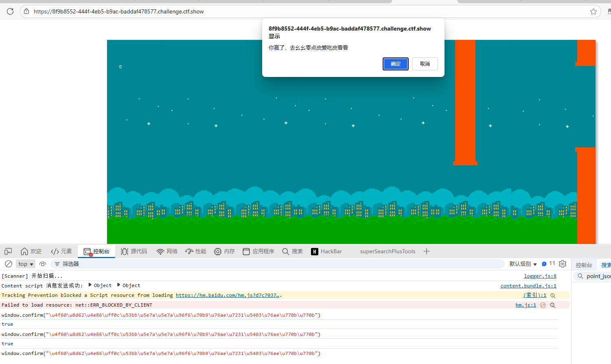Switch to the 元素 elements tab

(61, 252)
